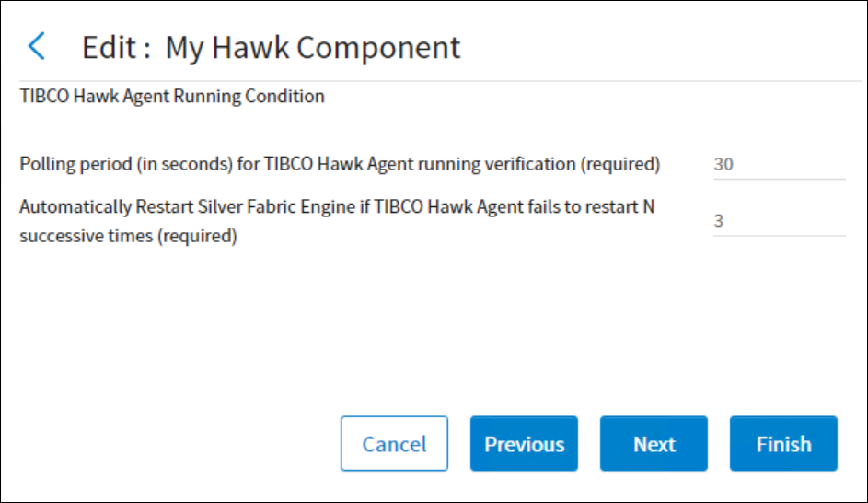Image resolution: width=868 pixels, height=503 pixels.
Task: Click the Edit : My Hawk Component title
Action: coord(271,47)
